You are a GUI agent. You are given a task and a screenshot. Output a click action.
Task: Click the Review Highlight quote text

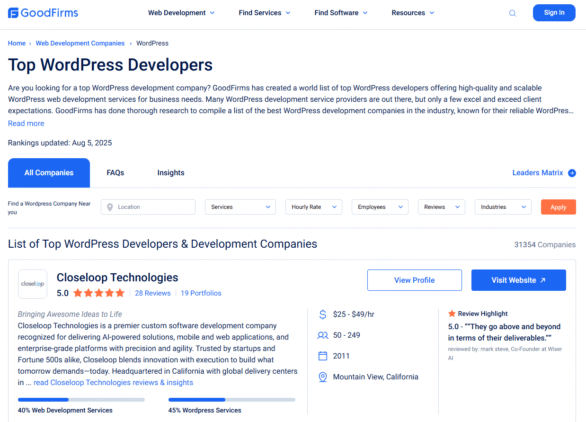[504, 332]
